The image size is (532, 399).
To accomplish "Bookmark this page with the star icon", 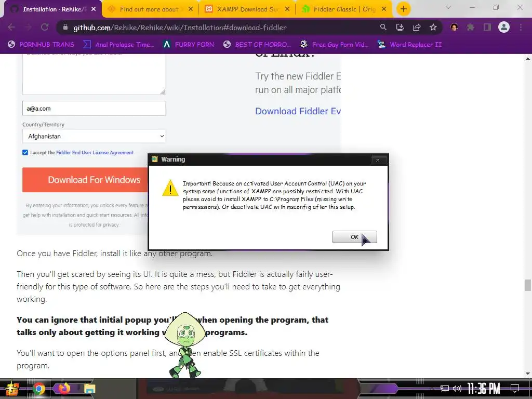I will pyautogui.click(x=433, y=27).
